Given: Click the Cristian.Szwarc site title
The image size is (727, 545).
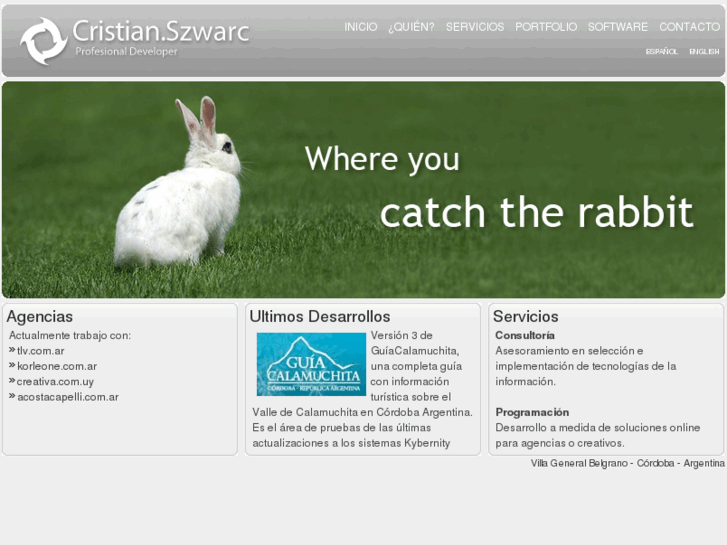Looking at the screenshot, I should click(x=161, y=31).
